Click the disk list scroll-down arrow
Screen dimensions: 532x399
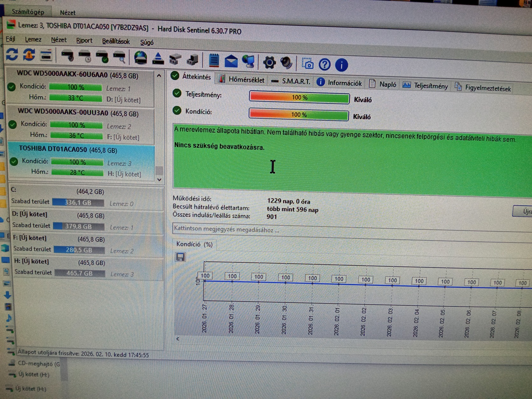pos(160,180)
